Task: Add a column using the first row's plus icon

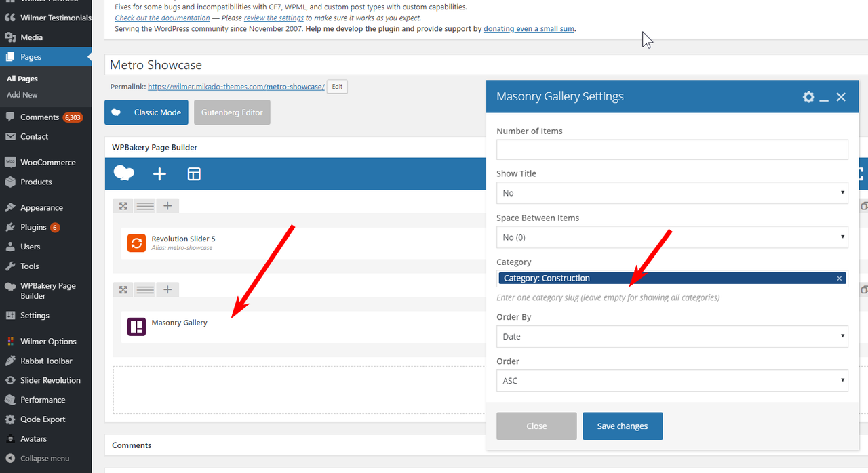Action: (x=167, y=206)
